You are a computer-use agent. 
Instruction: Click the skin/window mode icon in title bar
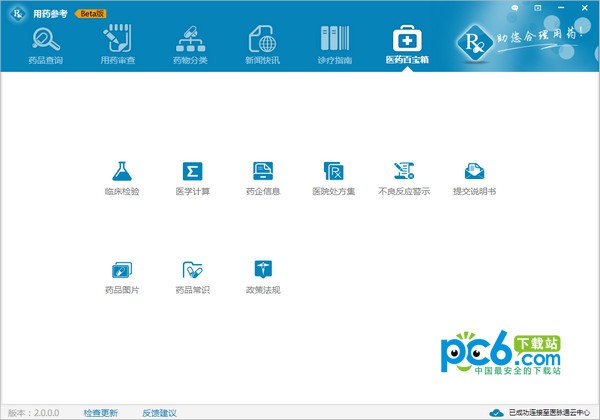(538, 8)
